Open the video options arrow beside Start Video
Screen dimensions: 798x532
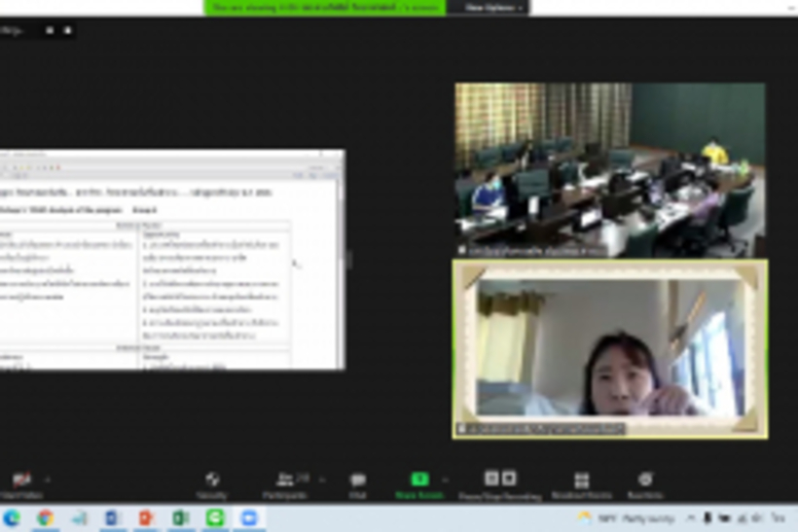click(x=48, y=479)
